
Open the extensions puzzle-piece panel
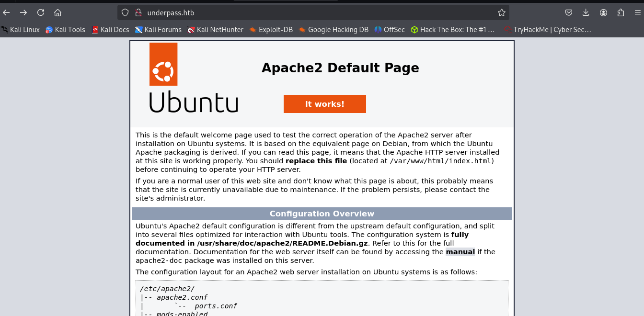(x=621, y=12)
